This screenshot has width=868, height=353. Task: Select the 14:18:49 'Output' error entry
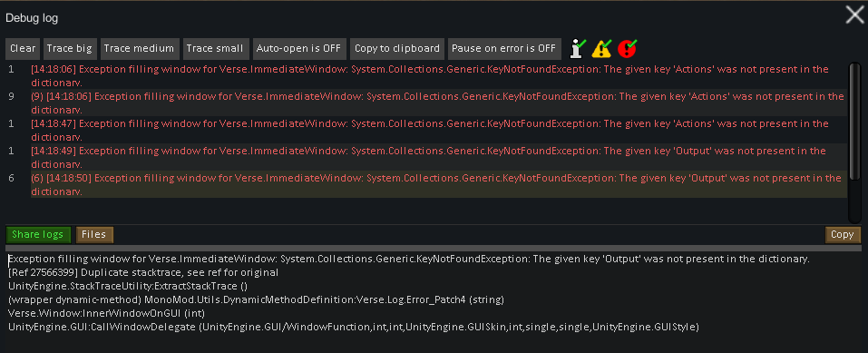pyautogui.click(x=426, y=157)
